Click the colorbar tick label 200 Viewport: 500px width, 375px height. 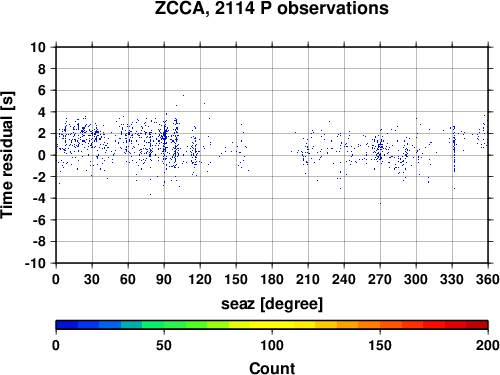[x=487, y=346]
